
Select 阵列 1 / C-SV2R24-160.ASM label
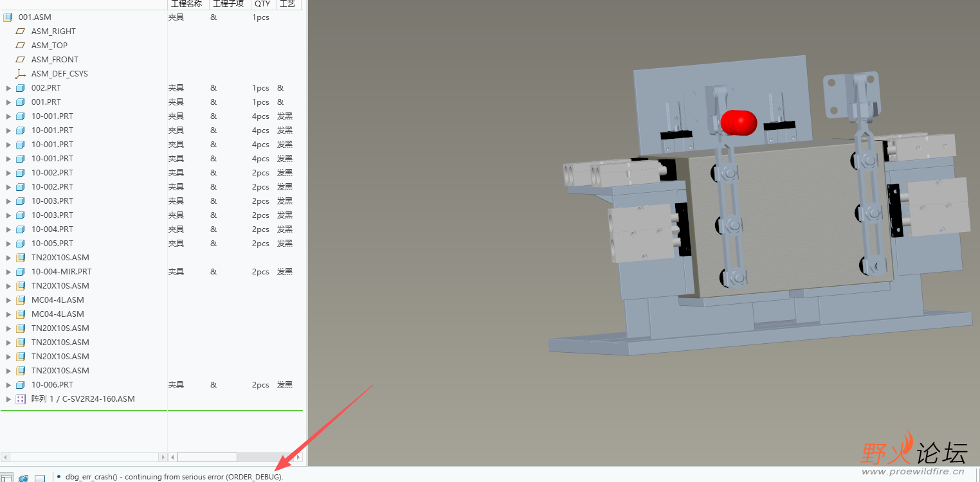pos(83,399)
